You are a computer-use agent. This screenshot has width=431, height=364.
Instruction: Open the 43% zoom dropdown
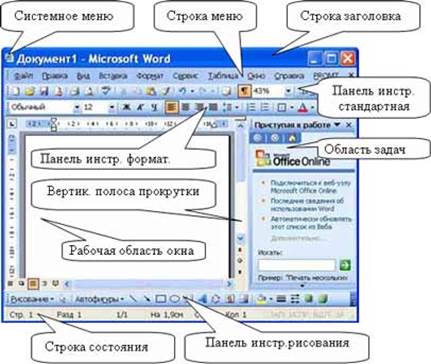(289, 91)
